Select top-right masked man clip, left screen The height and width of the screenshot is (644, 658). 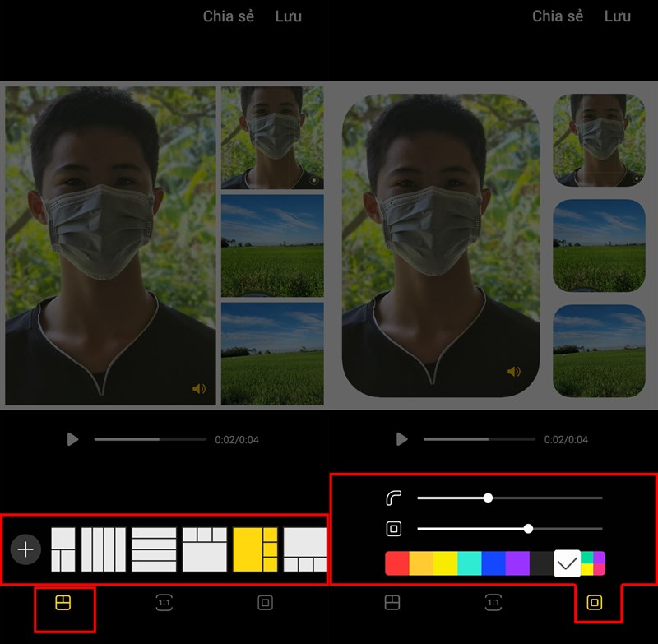tap(272, 137)
